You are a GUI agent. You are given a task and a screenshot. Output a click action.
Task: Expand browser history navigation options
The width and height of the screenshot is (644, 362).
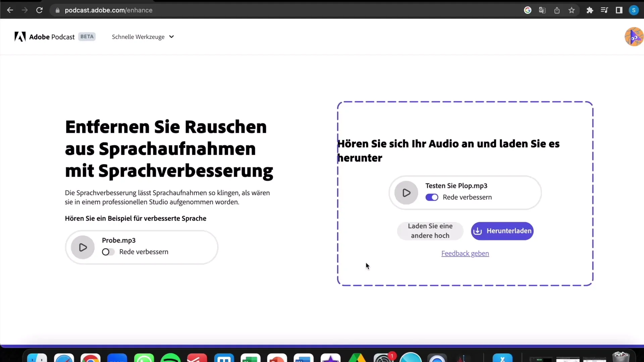pos(10,10)
